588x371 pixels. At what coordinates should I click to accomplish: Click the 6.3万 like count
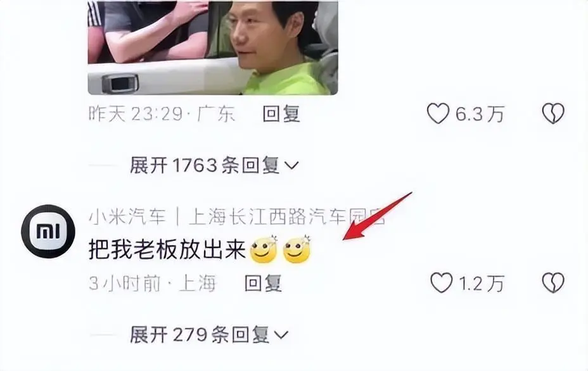(480, 113)
